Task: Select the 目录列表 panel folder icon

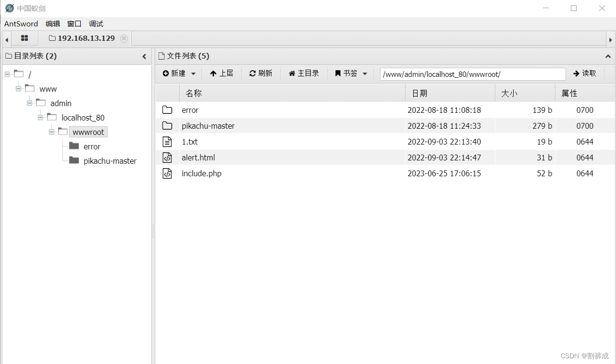Action: tap(8, 56)
